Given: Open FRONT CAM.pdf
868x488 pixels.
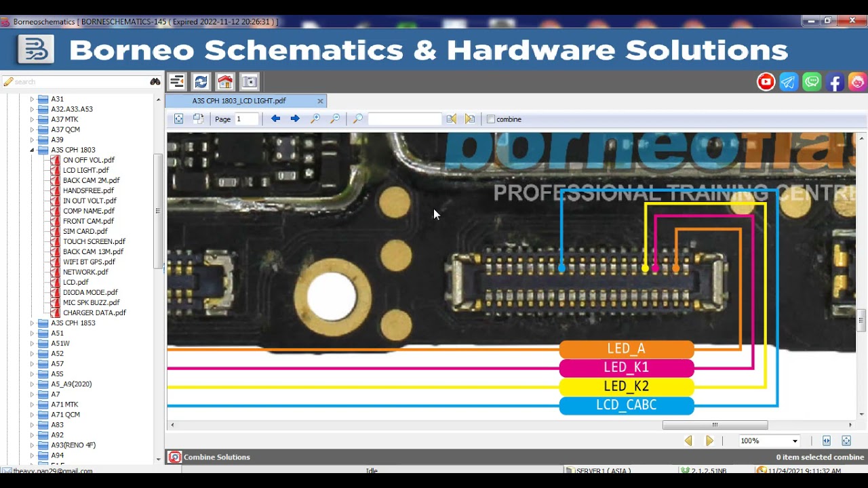Looking at the screenshot, I should (x=88, y=221).
